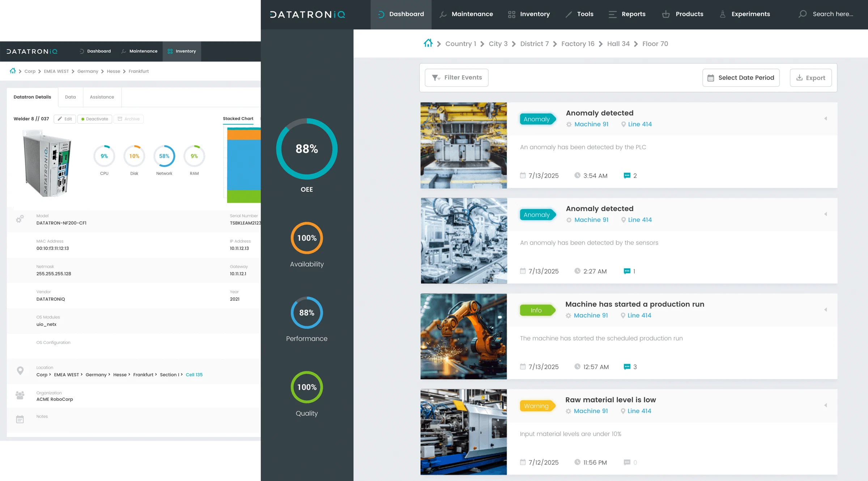Click the clock icon beside 3:54 AM
The width and height of the screenshot is (868, 481).
pyautogui.click(x=577, y=175)
